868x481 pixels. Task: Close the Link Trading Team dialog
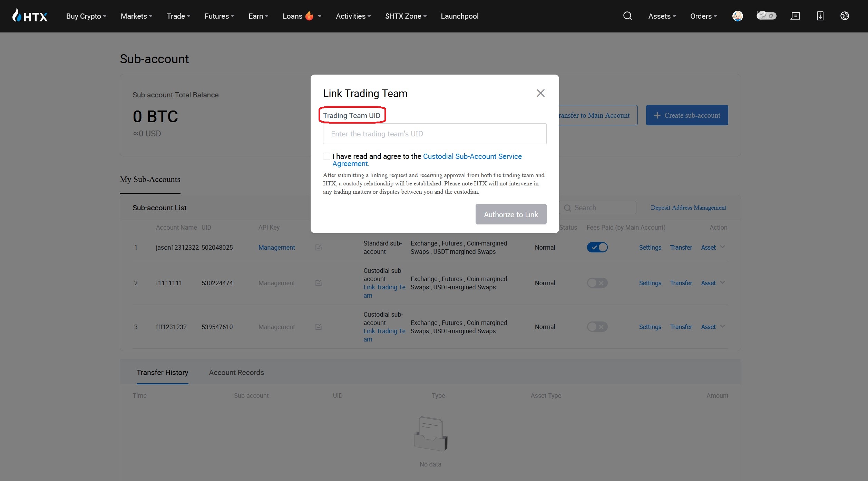point(540,93)
